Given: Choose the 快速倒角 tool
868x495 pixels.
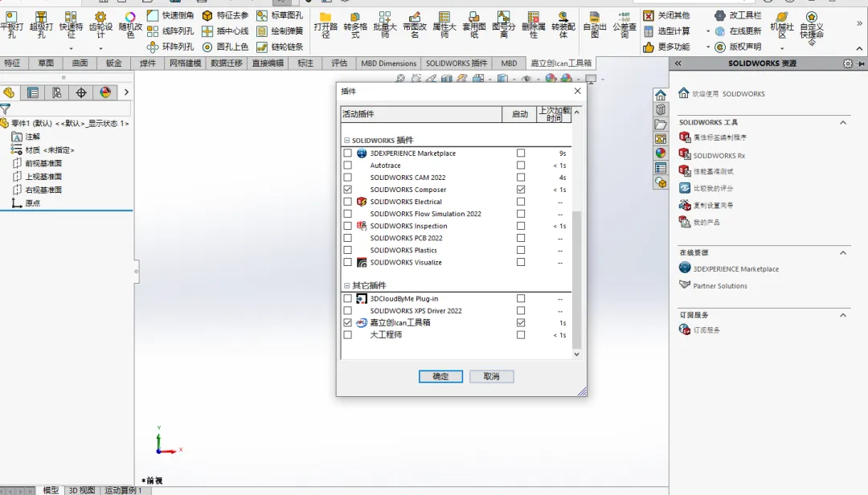Looking at the screenshot, I should [170, 15].
